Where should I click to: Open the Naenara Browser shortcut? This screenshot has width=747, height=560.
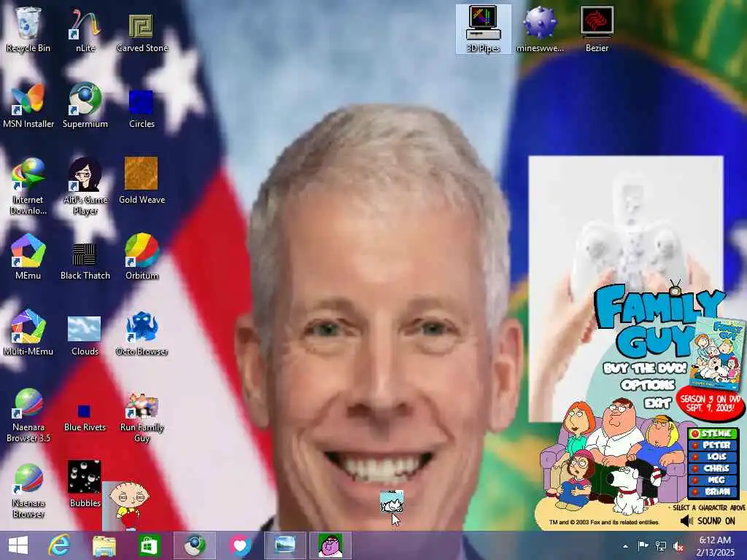coord(28,490)
